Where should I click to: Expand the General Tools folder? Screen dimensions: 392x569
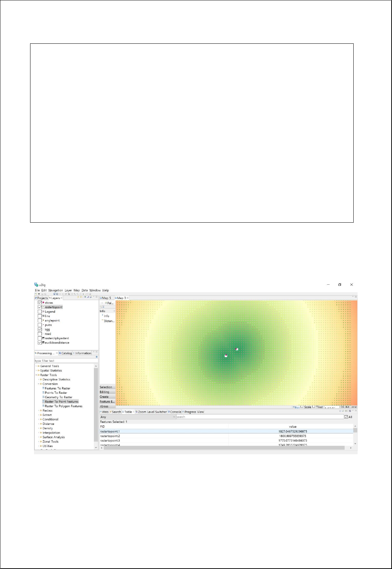(37, 366)
